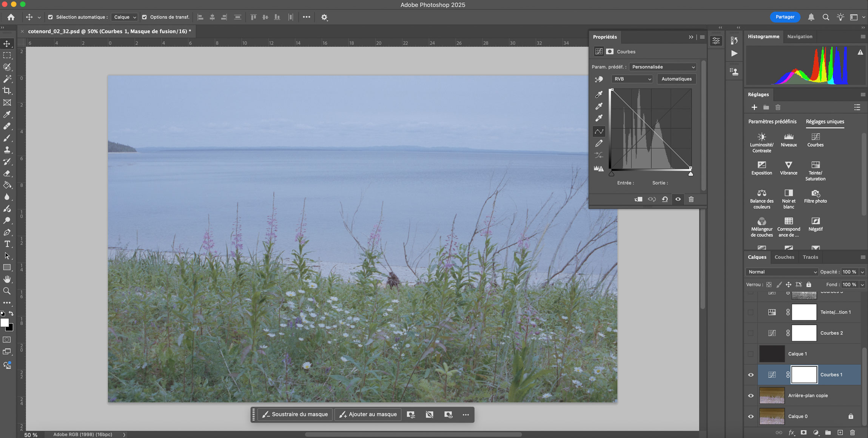
Task: Click the reset adjustment icon in Propriétés
Action: click(x=665, y=199)
